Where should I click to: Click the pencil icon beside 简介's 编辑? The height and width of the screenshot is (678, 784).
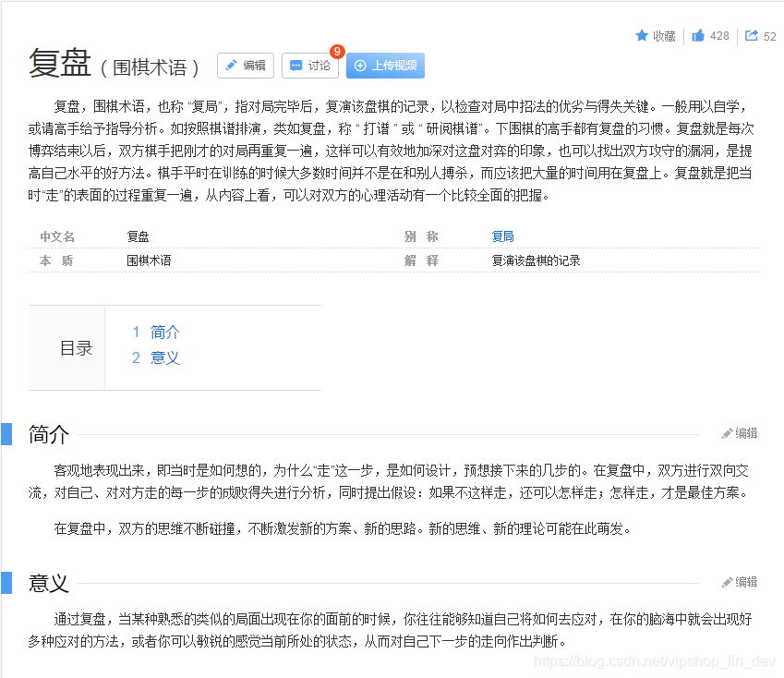727,433
